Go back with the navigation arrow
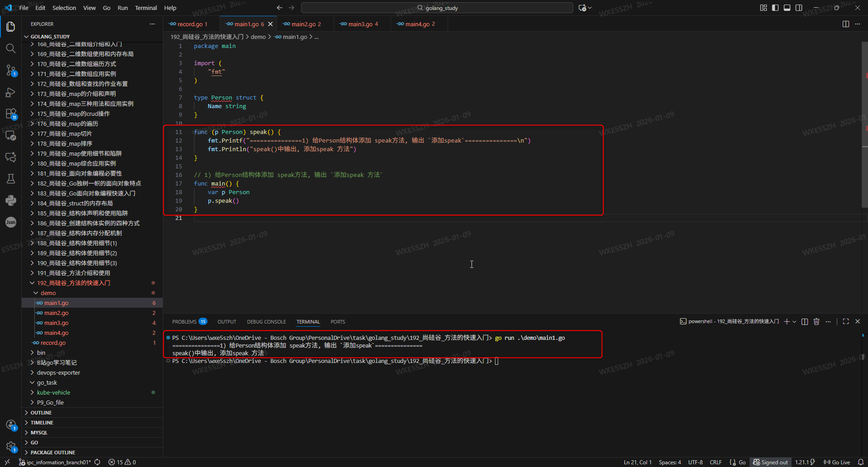Screen dimensions: 868x467 279,8
